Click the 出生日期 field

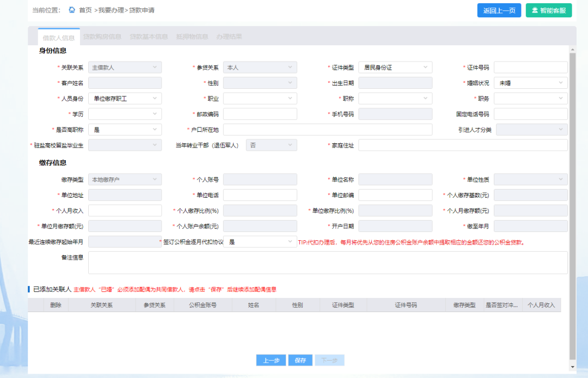[x=395, y=83]
